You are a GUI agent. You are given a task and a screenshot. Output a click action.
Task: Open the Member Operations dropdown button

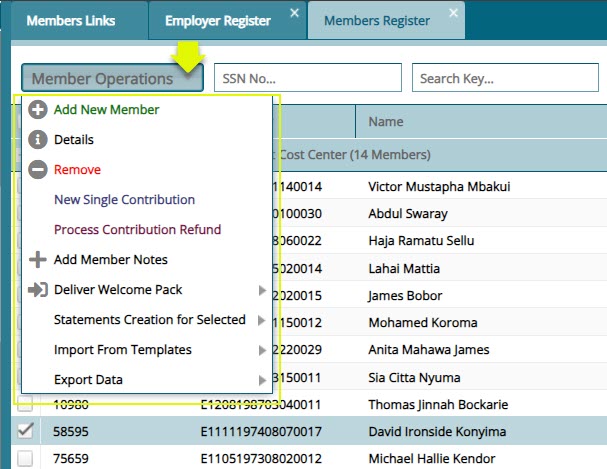(x=112, y=78)
